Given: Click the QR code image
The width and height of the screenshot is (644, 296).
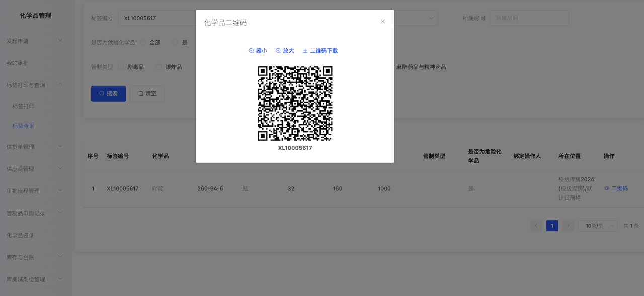Looking at the screenshot, I should 295,104.
